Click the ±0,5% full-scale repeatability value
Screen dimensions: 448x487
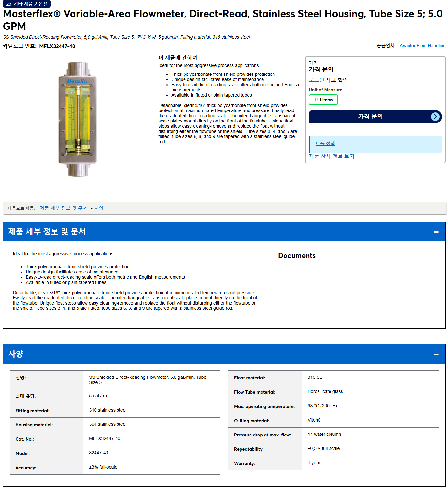323,448
